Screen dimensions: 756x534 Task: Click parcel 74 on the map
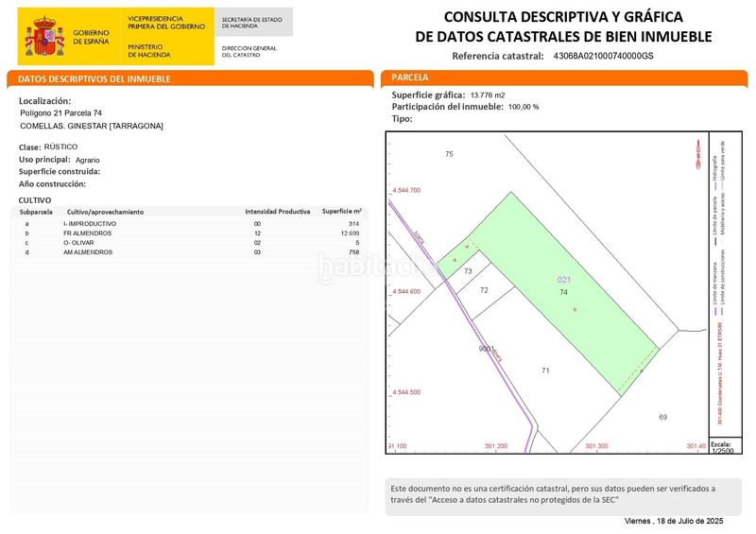tap(563, 292)
